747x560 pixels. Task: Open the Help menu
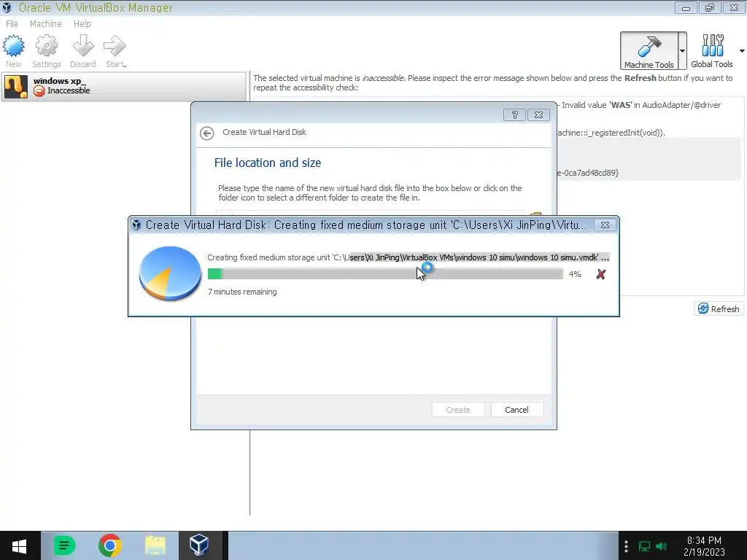tap(82, 24)
